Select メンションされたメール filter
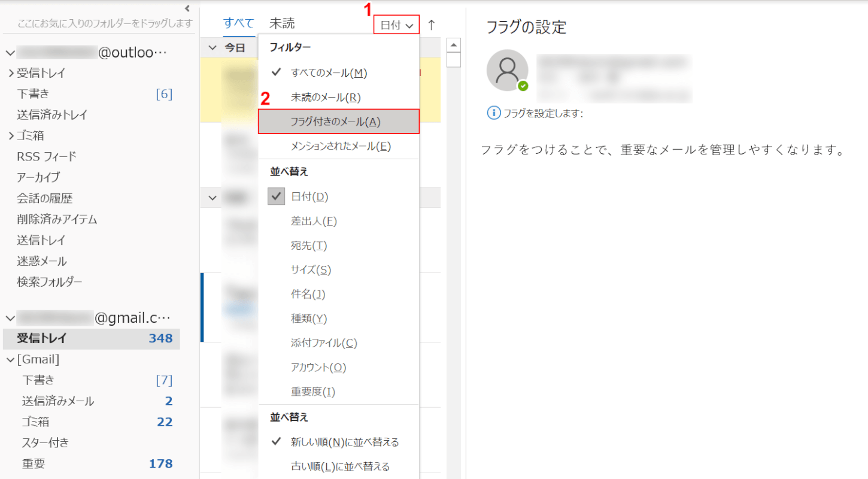 339,146
